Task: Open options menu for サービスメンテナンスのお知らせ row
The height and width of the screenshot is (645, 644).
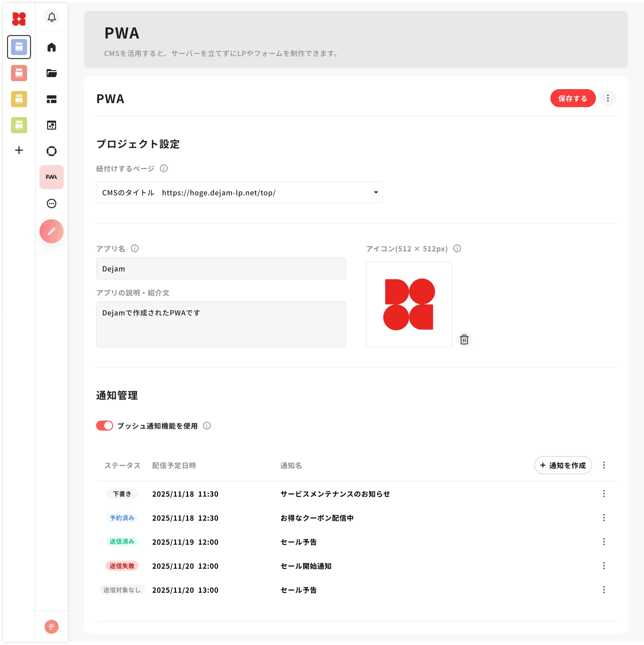Action: (x=604, y=494)
